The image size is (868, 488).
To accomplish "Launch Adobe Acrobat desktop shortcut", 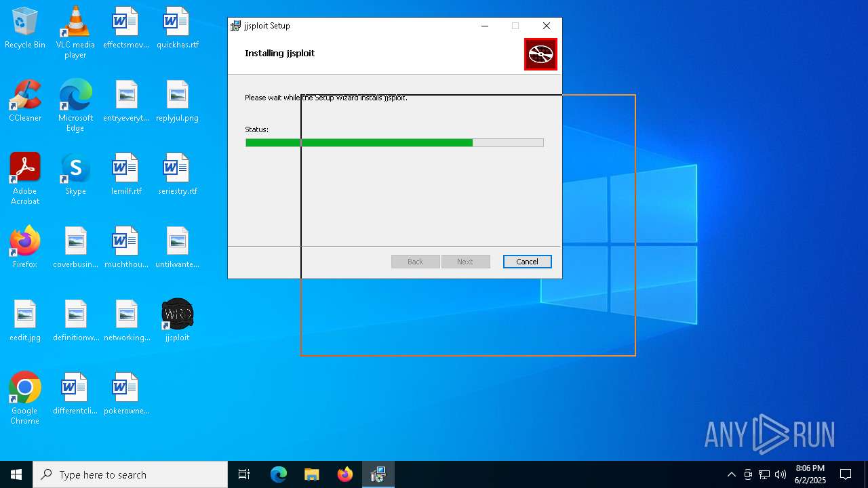I will [x=25, y=178].
